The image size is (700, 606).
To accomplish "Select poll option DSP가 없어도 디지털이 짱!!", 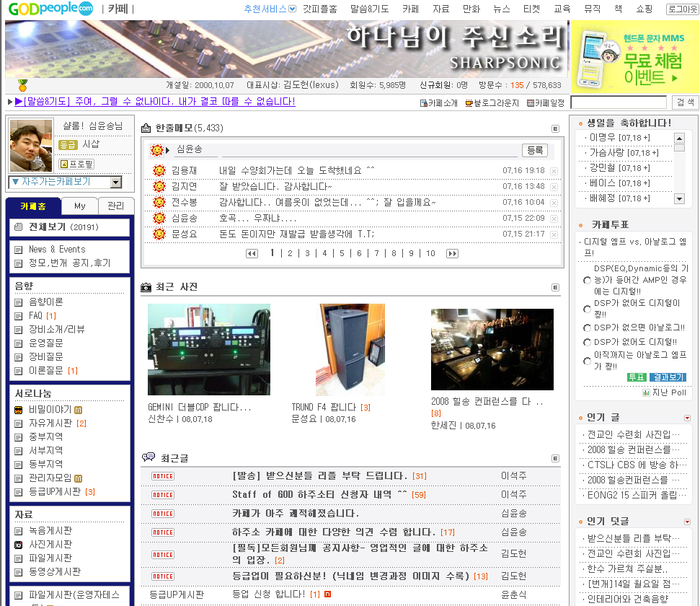I will [588, 309].
